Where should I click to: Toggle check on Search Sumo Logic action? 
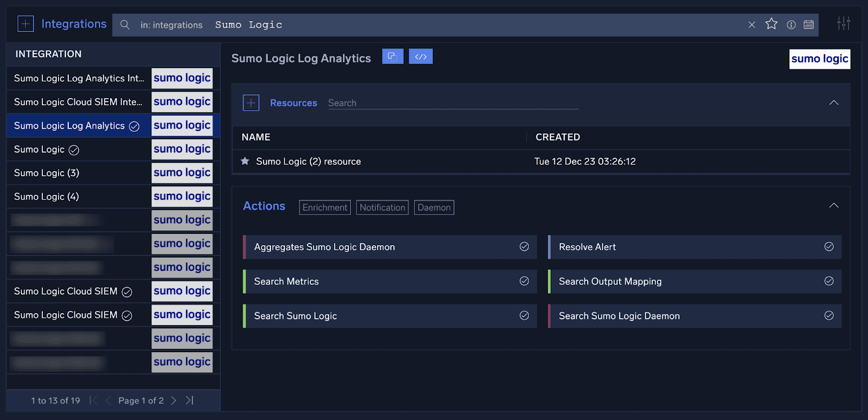pyautogui.click(x=524, y=315)
